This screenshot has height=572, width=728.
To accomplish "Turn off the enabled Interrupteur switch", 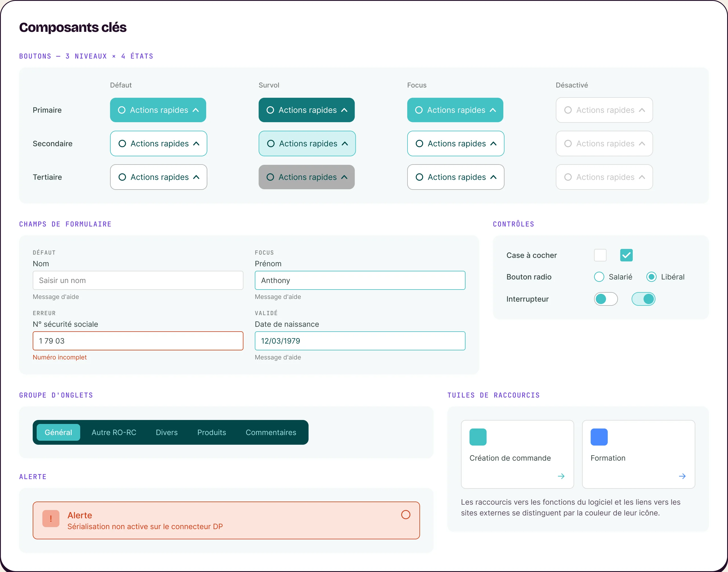I will click(643, 299).
